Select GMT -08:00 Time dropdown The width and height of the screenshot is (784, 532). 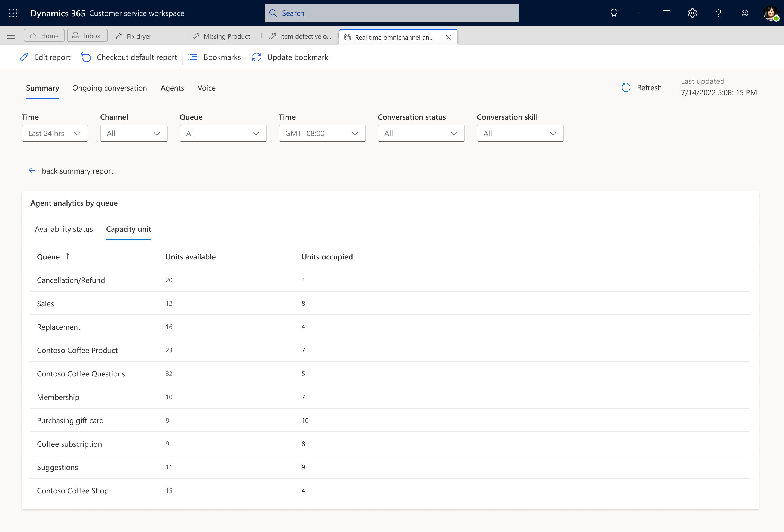pyautogui.click(x=321, y=133)
